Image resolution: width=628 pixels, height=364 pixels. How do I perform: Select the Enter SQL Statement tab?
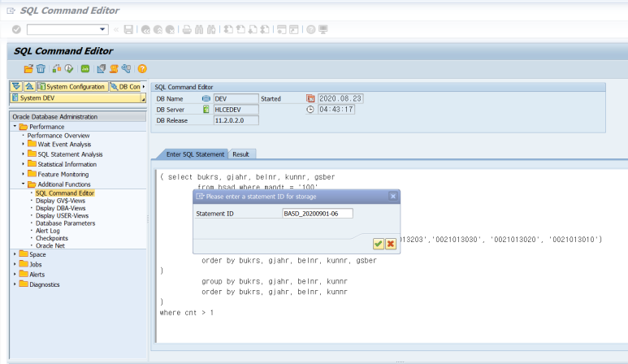point(194,154)
